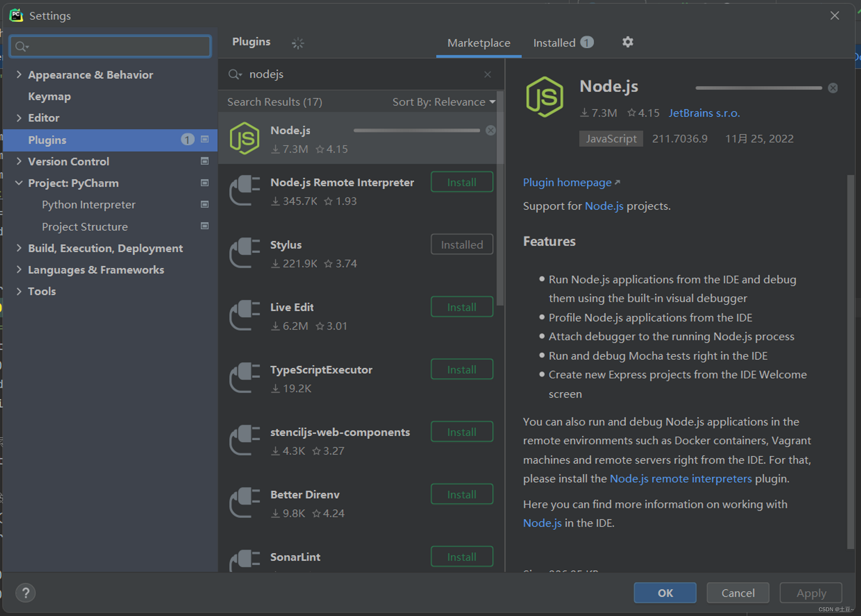Cancel Node.js install in details pane
861x616 pixels.
(x=833, y=88)
